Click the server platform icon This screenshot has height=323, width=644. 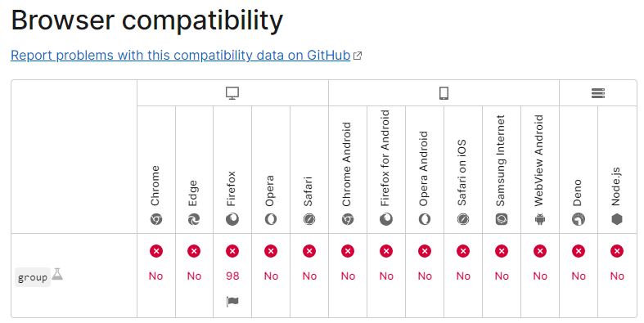(598, 93)
